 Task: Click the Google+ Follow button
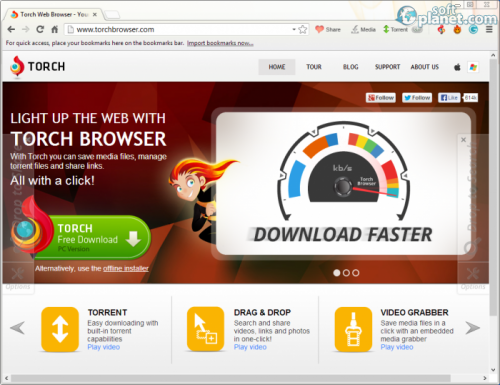point(381,98)
